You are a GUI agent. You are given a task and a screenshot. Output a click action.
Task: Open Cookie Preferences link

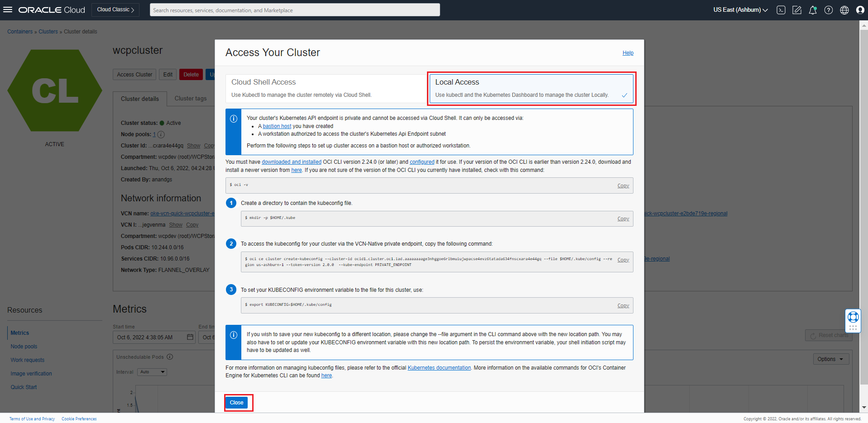pos(79,419)
